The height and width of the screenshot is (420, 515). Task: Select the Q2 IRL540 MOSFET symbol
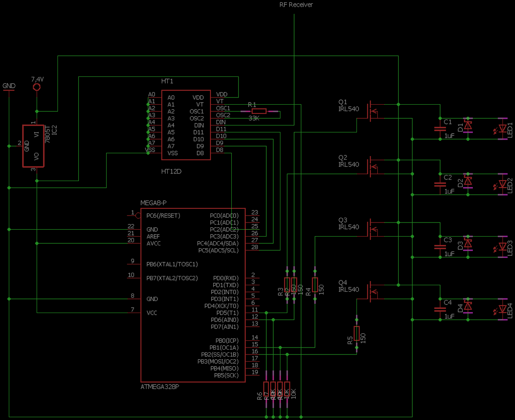[x=374, y=167]
